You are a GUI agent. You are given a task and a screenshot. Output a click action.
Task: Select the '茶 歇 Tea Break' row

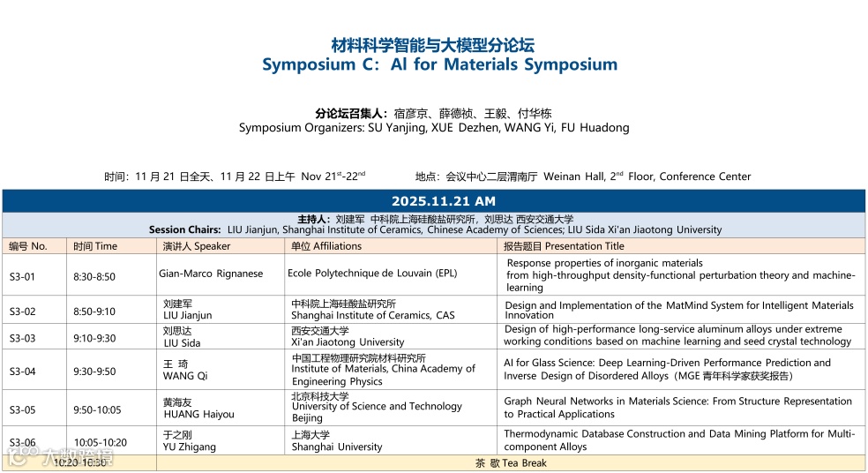click(434, 463)
